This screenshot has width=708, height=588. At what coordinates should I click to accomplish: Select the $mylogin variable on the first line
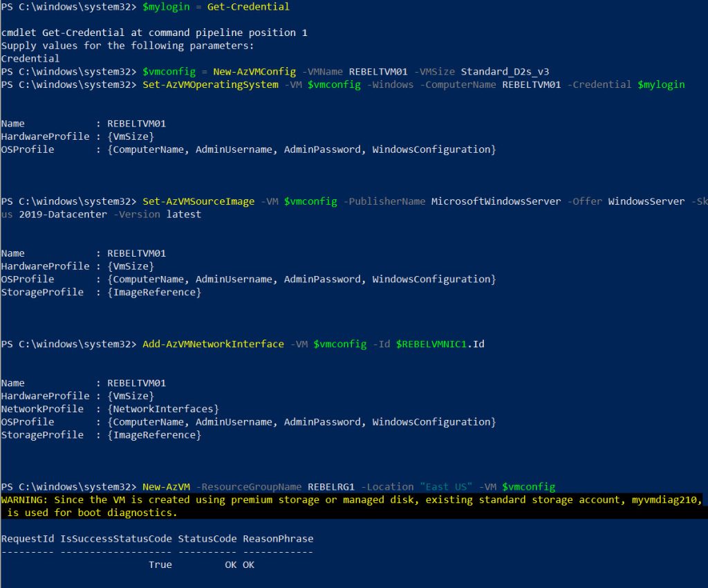pos(166,7)
